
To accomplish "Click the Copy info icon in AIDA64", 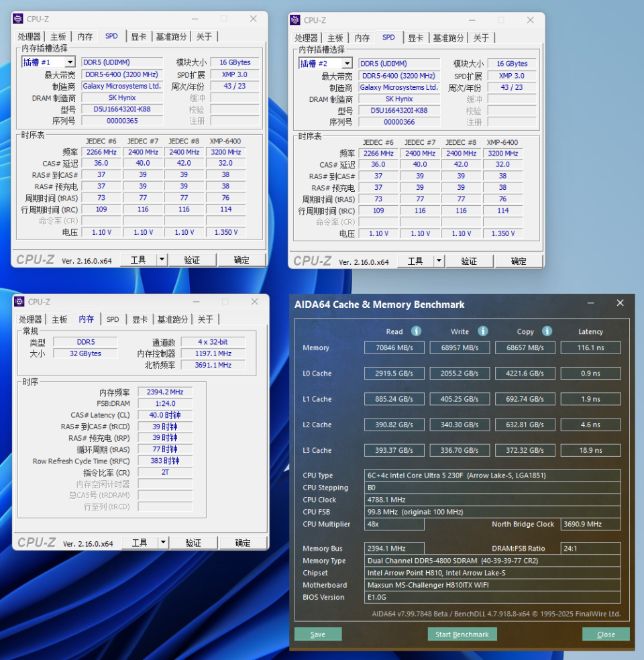I will coord(547,331).
